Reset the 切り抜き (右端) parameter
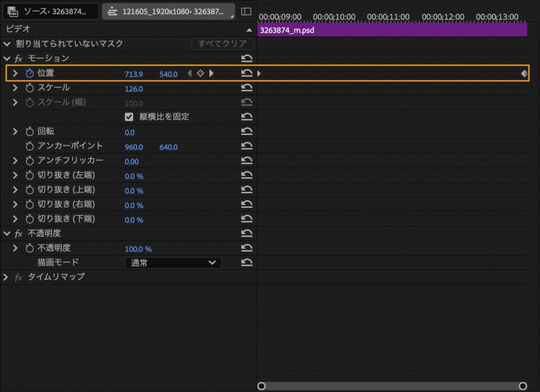Image resolution: width=540 pixels, height=392 pixels. coord(246,204)
